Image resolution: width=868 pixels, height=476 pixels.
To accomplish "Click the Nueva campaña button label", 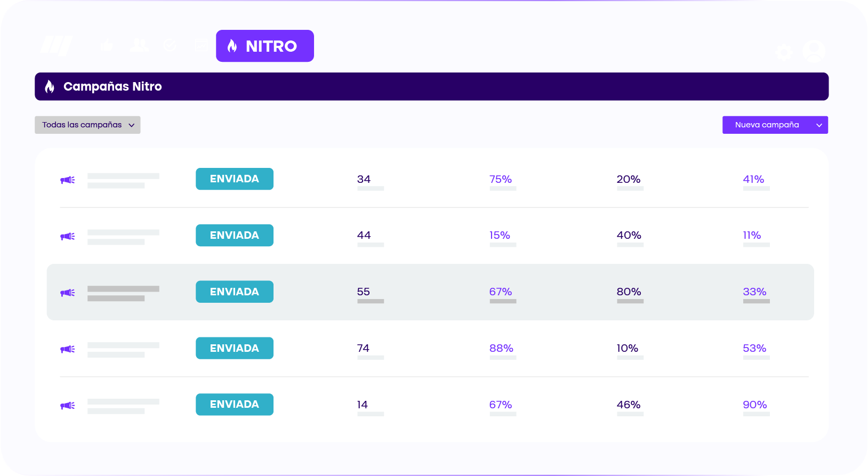I will pos(767,125).
